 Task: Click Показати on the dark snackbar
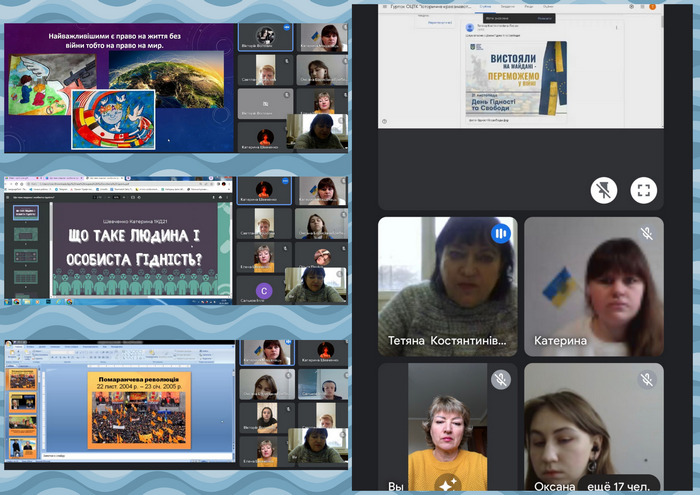pyautogui.click(x=545, y=18)
